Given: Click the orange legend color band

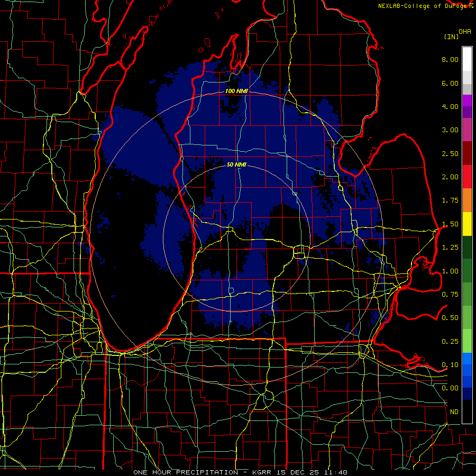Looking at the screenshot, I should 467,200.
